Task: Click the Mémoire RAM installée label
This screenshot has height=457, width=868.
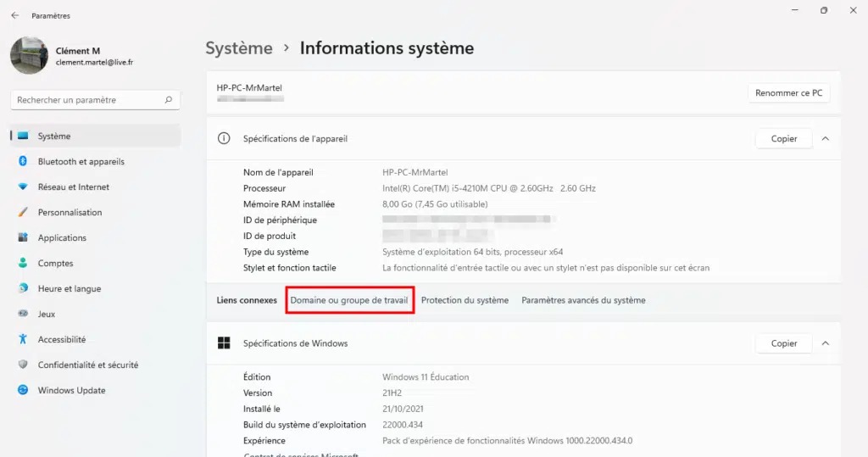Action: 289,204
